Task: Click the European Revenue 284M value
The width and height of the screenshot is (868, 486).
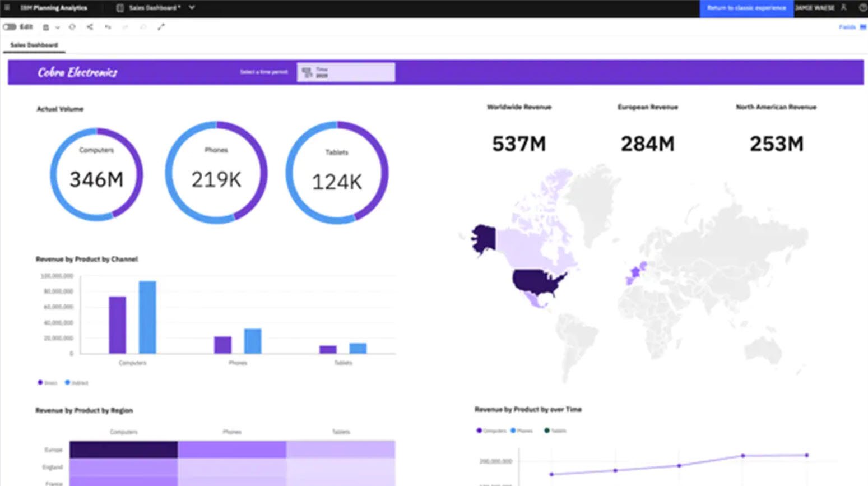Action: pos(647,144)
